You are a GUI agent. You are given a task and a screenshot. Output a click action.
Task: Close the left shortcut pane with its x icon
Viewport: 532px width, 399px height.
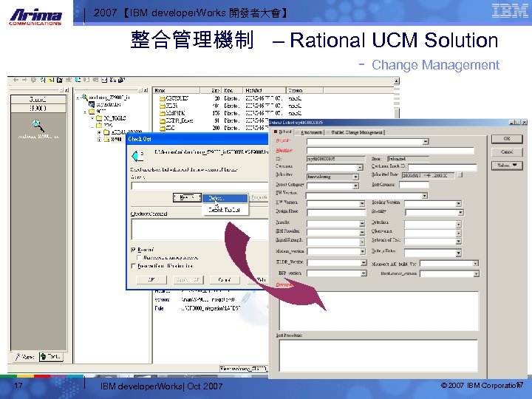tap(66, 90)
